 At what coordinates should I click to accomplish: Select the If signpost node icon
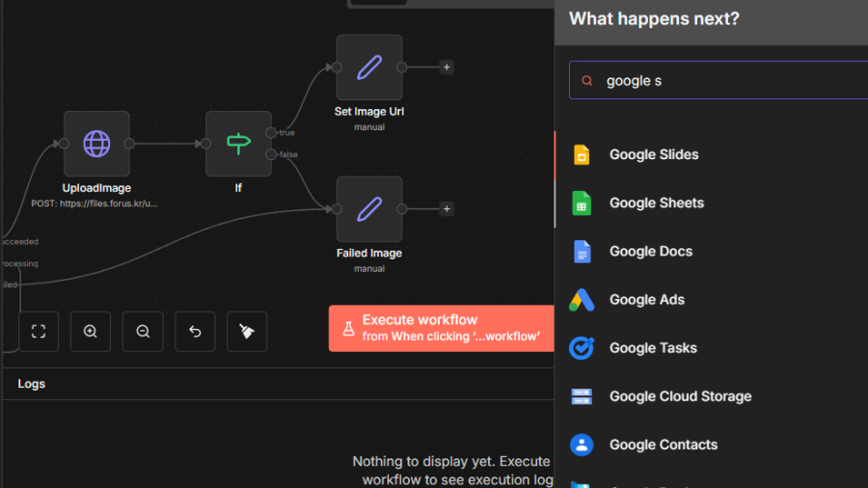238,144
